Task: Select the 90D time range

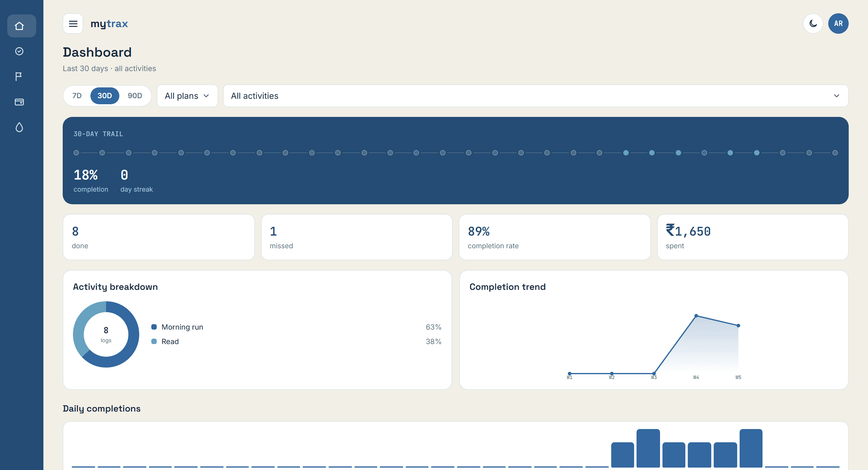Action: coord(135,96)
